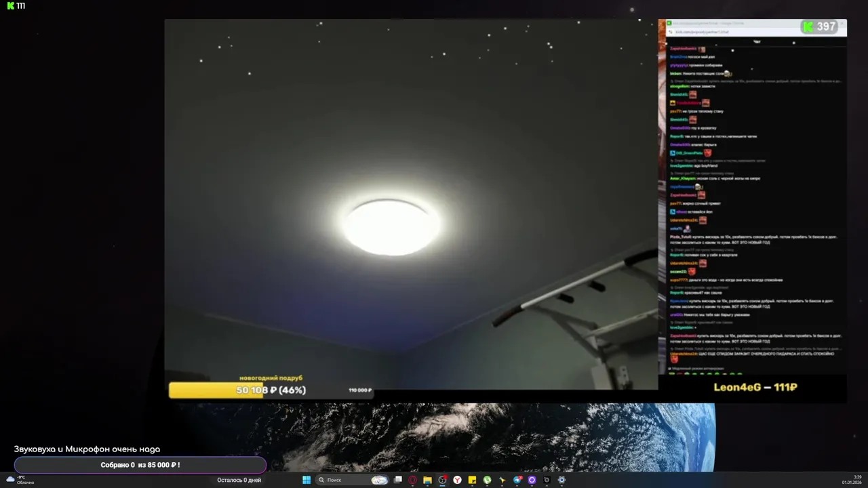Click the taskbar search box labeled Поиск
Screen dimensions: 868x488
[x=353, y=480]
